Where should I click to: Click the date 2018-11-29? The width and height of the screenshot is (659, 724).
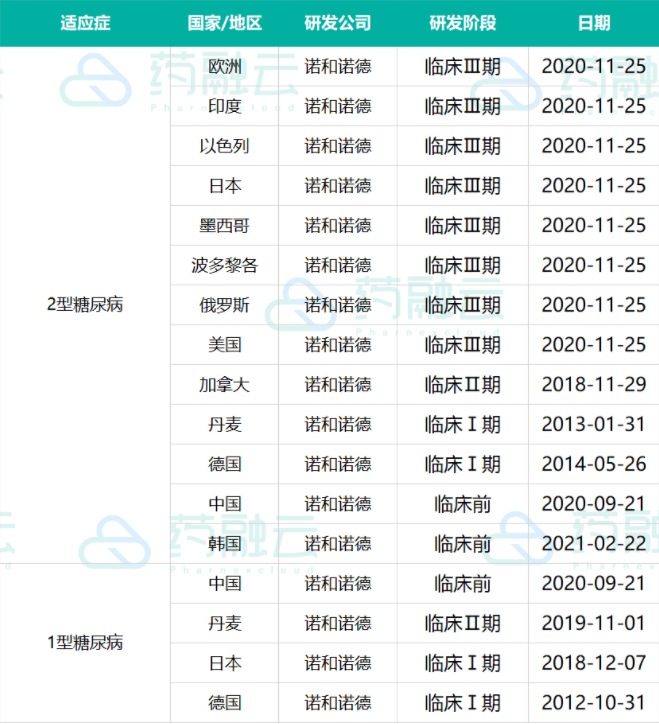[593, 384]
